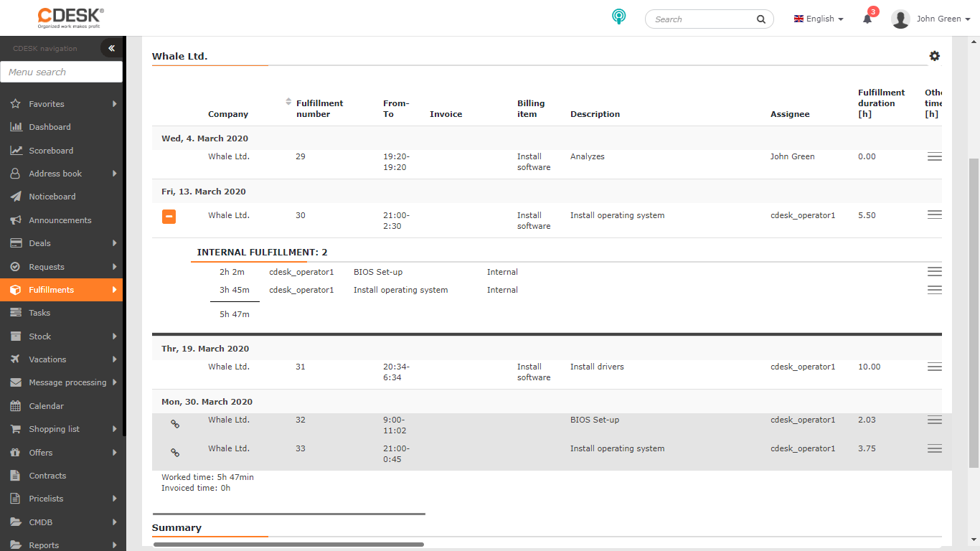
Task: Open CMDB in the sidebar
Action: coord(61,522)
